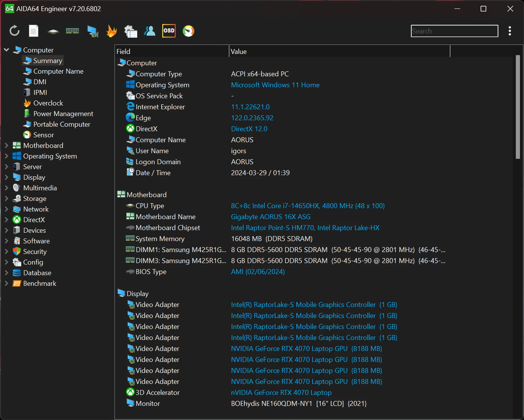The width and height of the screenshot is (524, 420).
Task: Click the AIDA64 app icon in title bar
Action: point(9,8)
